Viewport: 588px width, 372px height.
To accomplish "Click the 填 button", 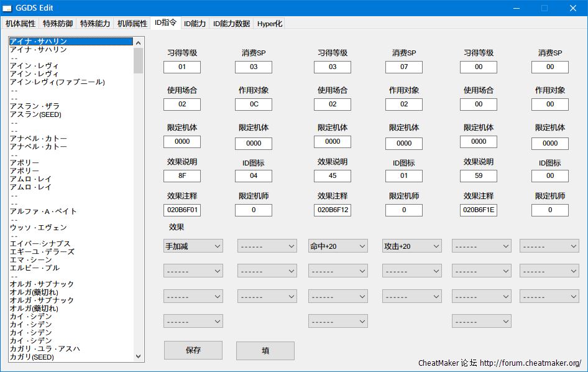I will (265, 350).
